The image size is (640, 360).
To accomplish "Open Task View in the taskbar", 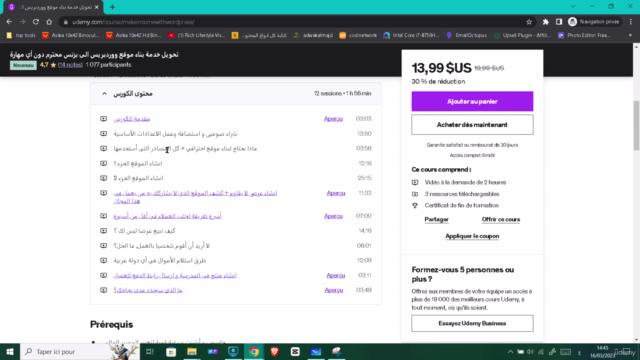I will [150, 351].
